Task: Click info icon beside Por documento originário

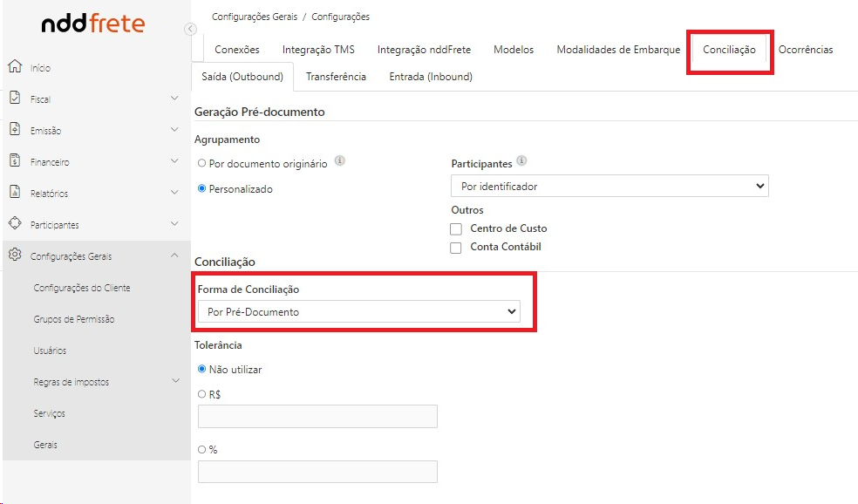Action: pos(340,161)
